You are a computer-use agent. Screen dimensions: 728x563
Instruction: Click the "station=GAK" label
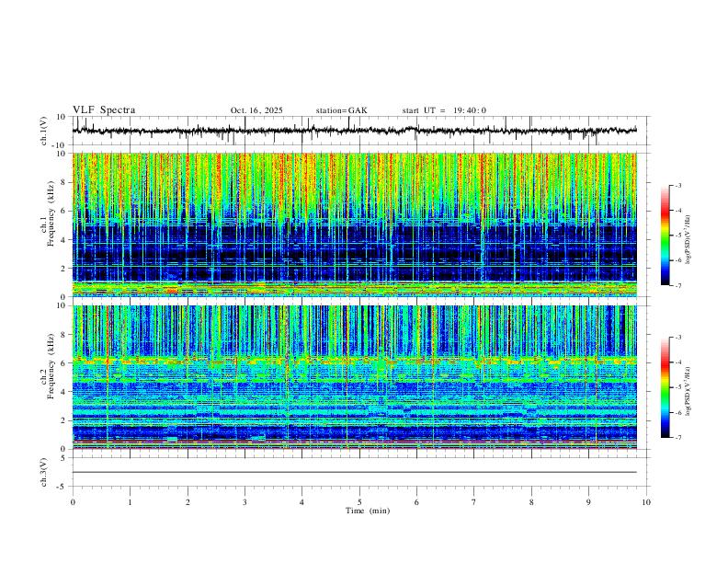(x=341, y=110)
